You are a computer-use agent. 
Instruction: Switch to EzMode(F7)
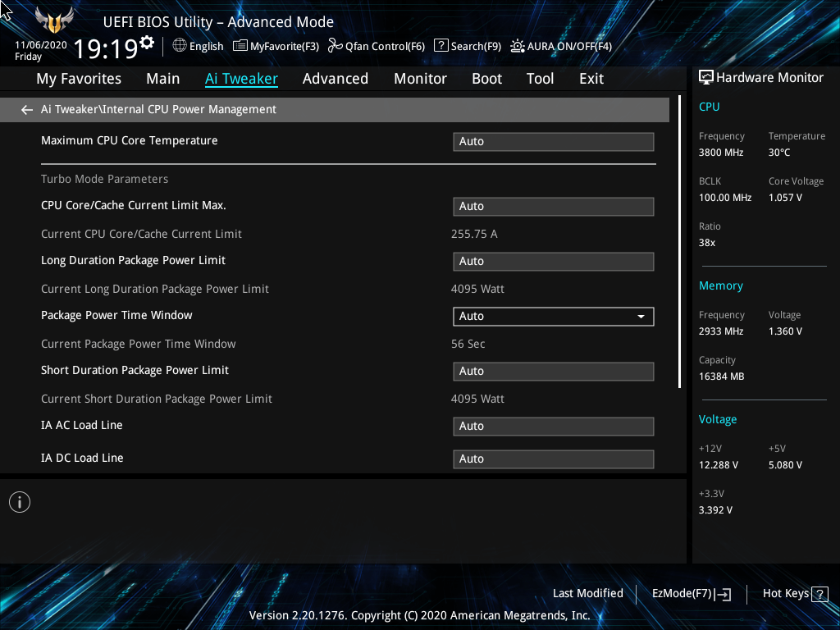tap(691, 594)
